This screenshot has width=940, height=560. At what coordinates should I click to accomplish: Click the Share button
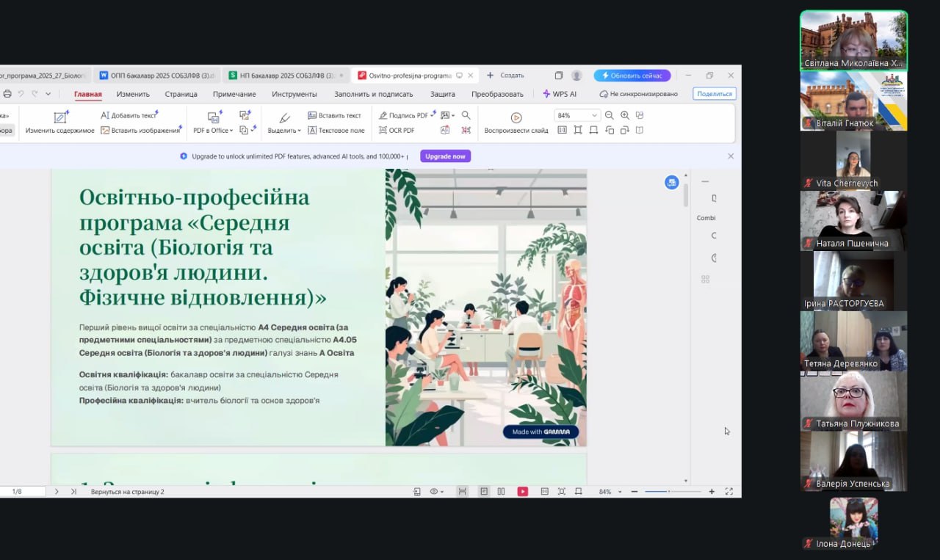coord(714,94)
